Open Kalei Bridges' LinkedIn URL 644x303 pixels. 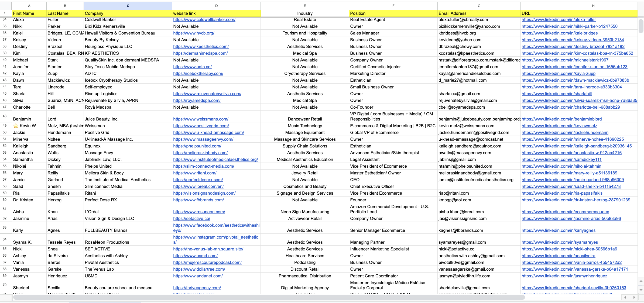click(x=560, y=33)
